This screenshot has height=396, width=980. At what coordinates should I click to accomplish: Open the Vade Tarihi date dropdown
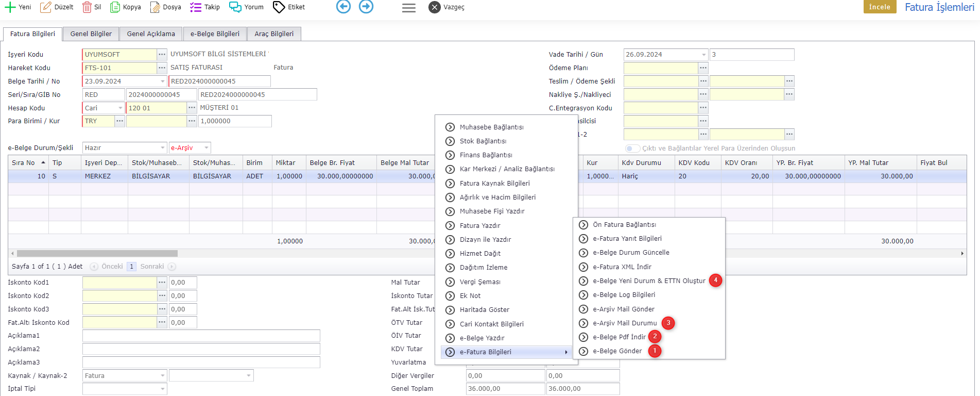[x=704, y=54]
